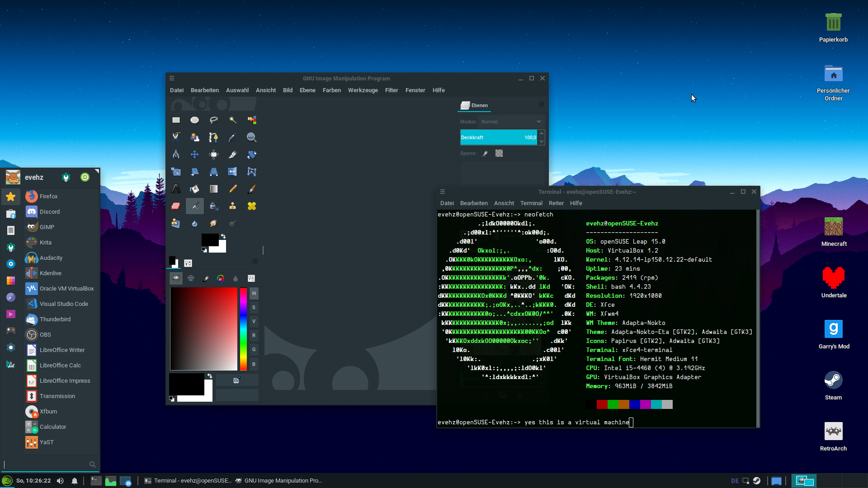Increase Deckkraft with the up arrow
Screen dimensions: 868x488
pyautogui.click(x=542, y=133)
